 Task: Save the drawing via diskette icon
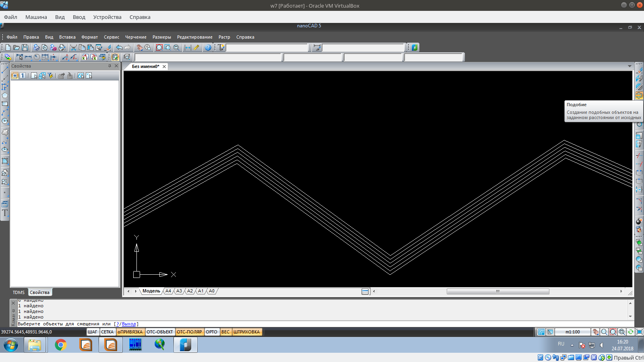[25, 47]
